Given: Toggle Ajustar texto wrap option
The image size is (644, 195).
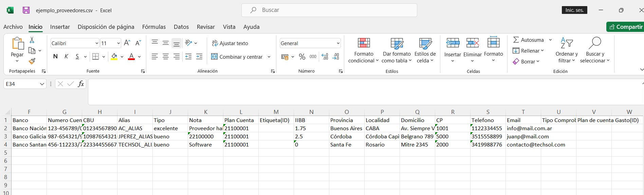Looking at the screenshot, I should coord(230,43).
